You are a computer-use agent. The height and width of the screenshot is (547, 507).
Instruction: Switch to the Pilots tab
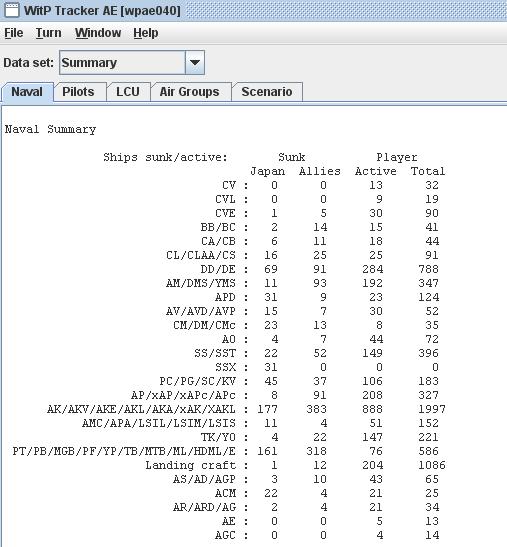(x=78, y=92)
